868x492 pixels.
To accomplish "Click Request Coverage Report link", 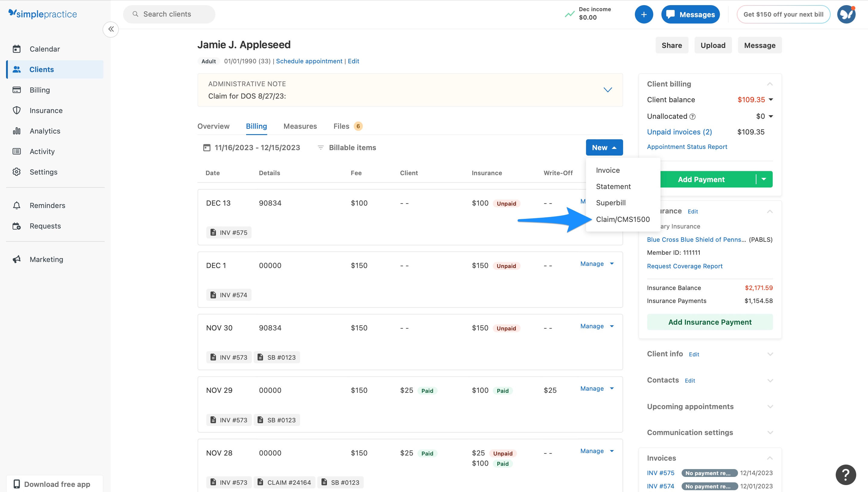I will [684, 266].
